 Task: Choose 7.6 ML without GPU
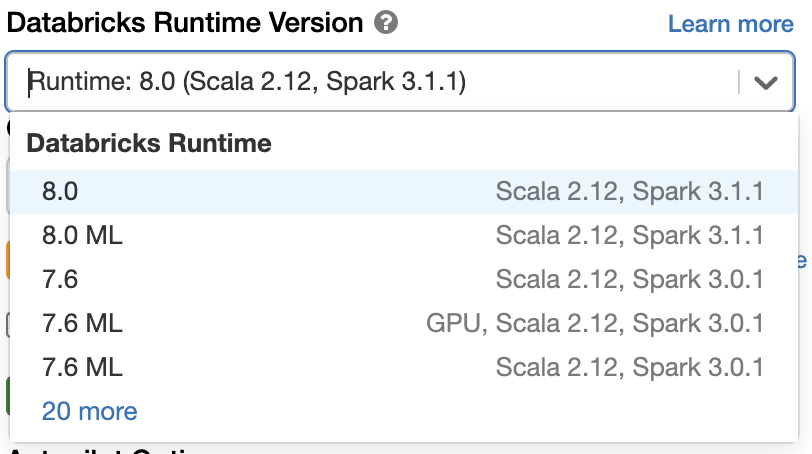[x=82, y=367]
